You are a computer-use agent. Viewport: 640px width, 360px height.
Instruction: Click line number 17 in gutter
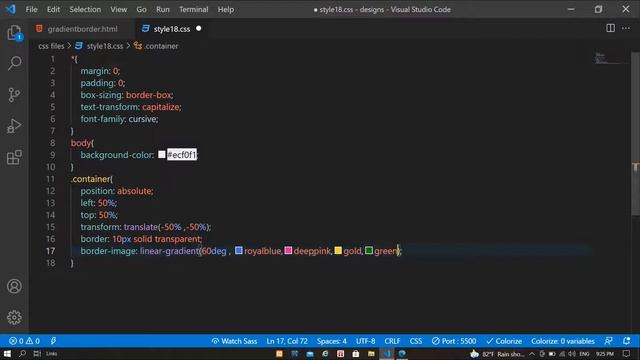(50, 251)
